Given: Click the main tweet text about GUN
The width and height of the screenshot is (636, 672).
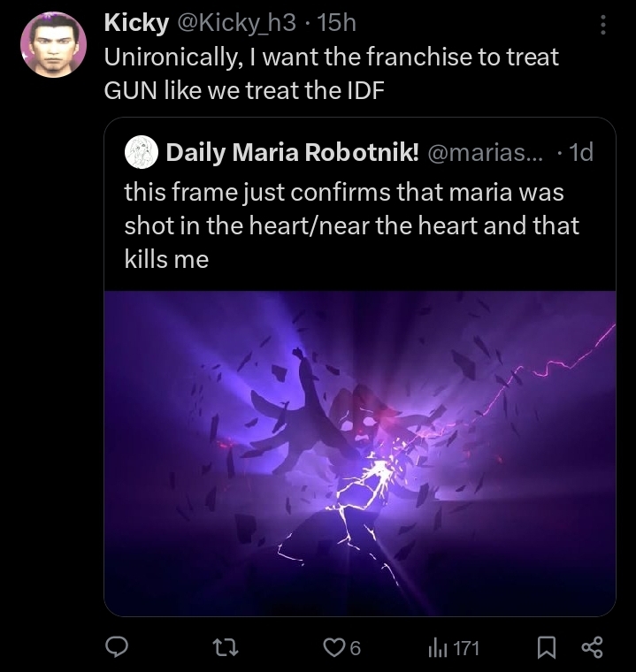Looking at the screenshot, I should pyautogui.click(x=332, y=73).
